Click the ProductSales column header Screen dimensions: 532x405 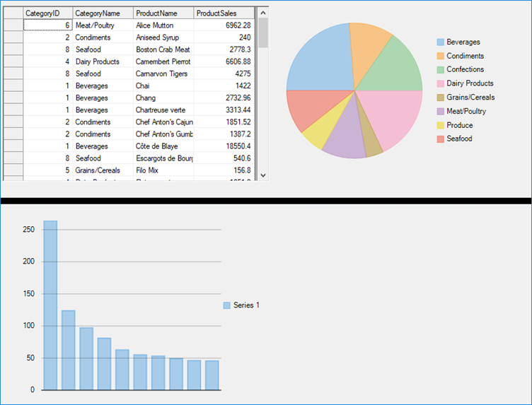click(x=223, y=13)
